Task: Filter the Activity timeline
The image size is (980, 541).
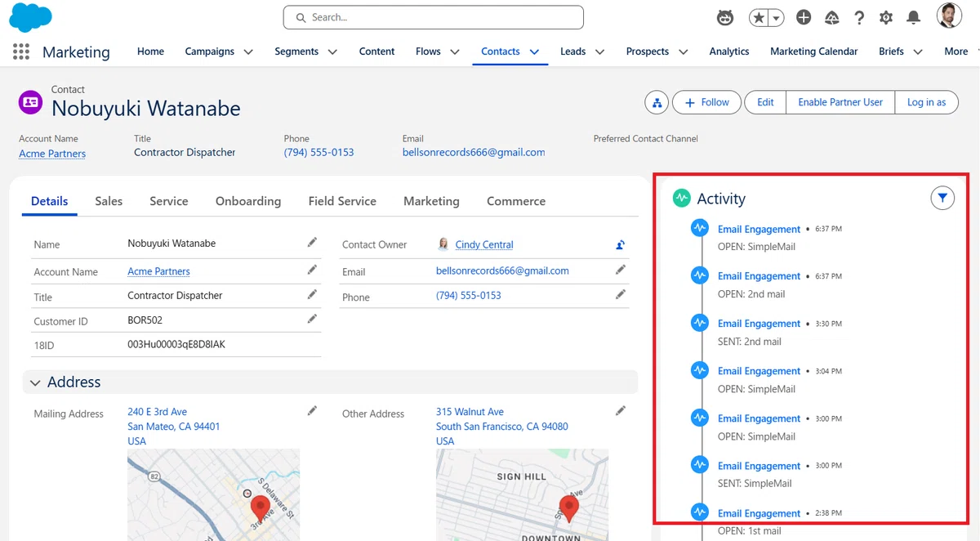Action: [942, 198]
